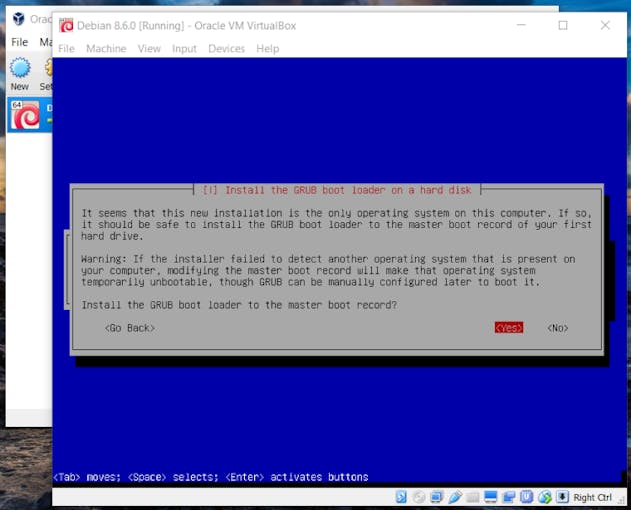Open the USB devices status icon
The width and height of the screenshot is (631, 510).
point(455,497)
